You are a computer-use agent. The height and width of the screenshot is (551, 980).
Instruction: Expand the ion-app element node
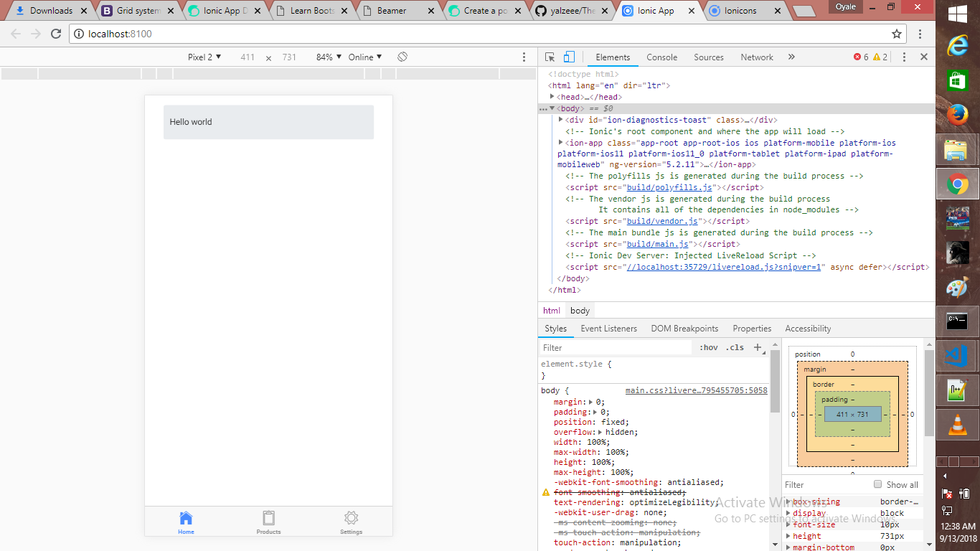561,143
